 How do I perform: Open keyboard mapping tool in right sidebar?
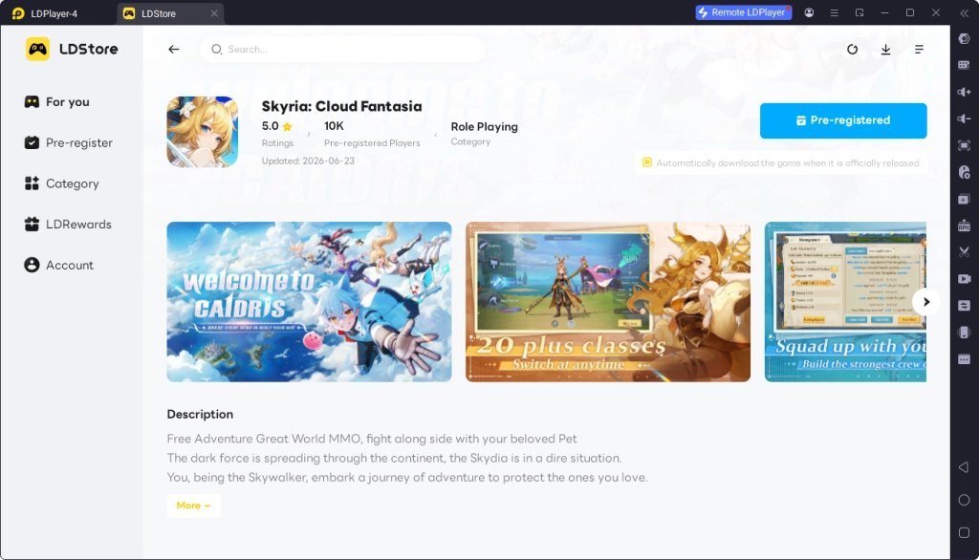[x=964, y=65]
